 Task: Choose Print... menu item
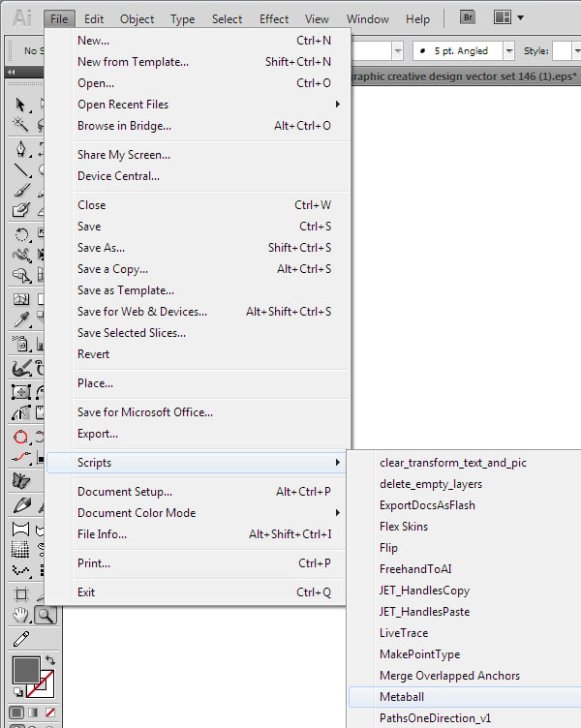coord(199,563)
